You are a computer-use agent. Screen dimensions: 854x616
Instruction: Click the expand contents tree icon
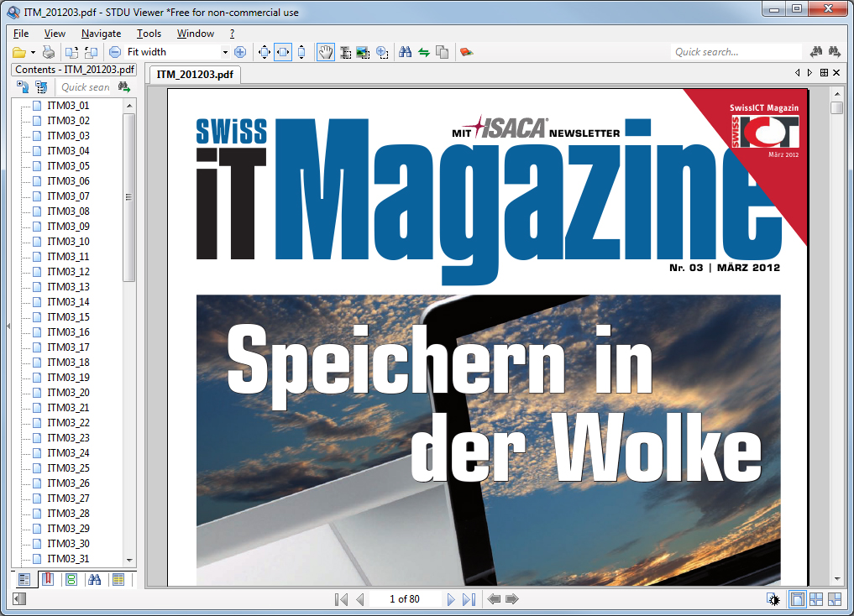pyautogui.click(x=23, y=86)
